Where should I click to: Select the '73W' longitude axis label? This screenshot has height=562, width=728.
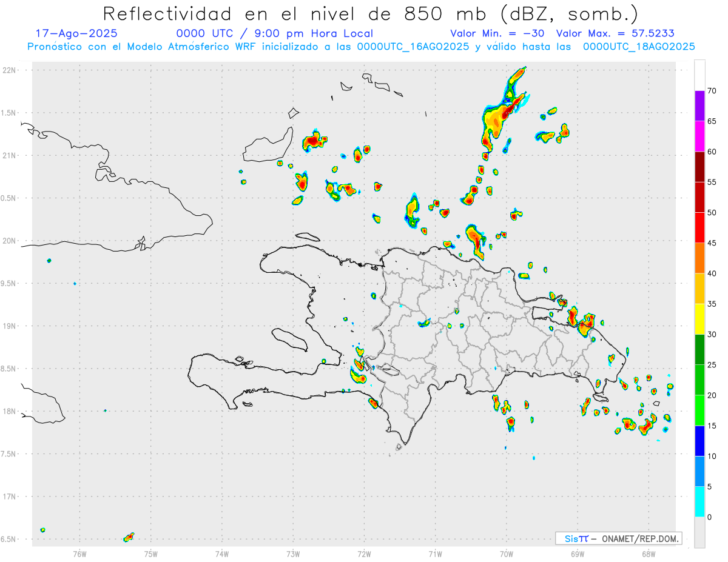pos(293,554)
